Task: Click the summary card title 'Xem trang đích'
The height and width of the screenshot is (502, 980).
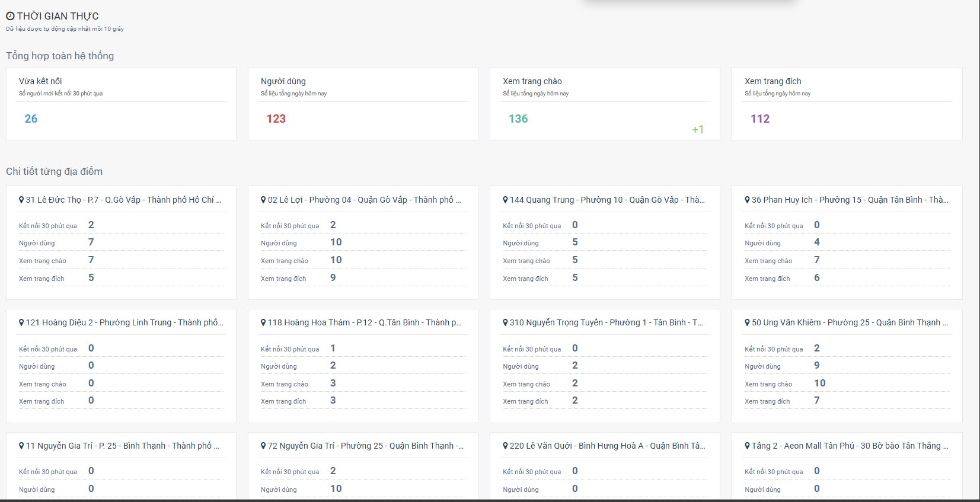Action: [773, 81]
